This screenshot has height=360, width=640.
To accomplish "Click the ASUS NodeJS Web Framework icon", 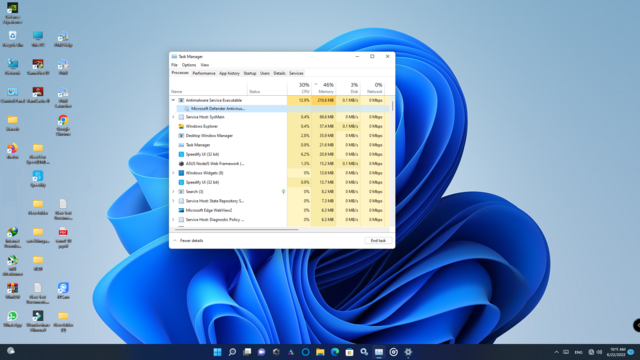I will tap(181, 164).
